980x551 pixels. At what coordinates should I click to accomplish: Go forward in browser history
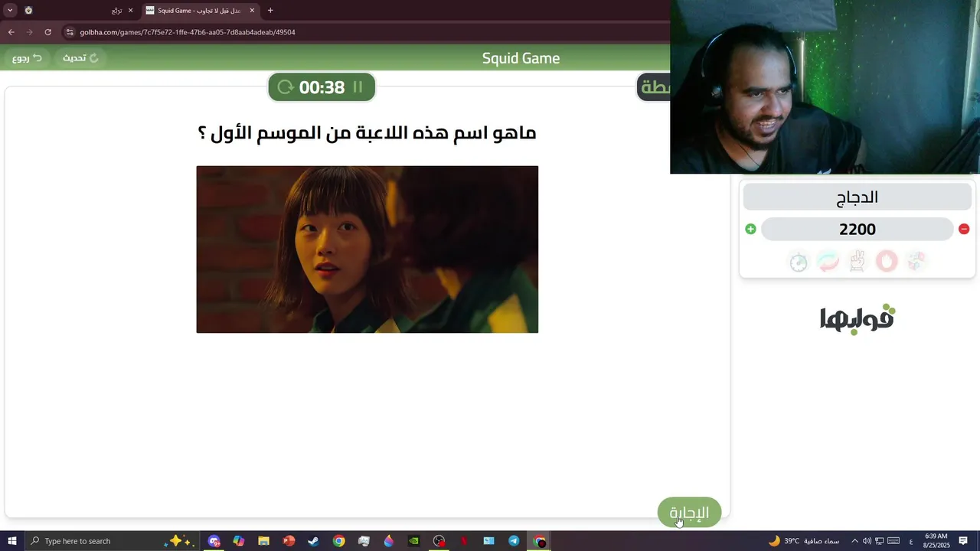pyautogui.click(x=30, y=32)
